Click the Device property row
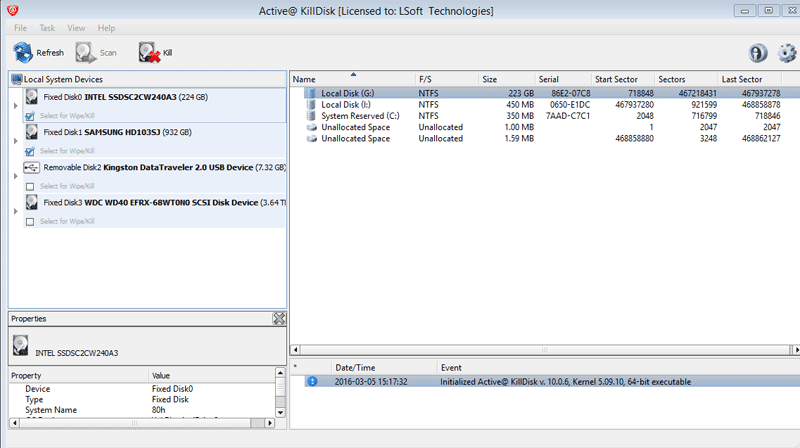This screenshot has height=448, width=800. pyautogui.click(x=142, y=389)
